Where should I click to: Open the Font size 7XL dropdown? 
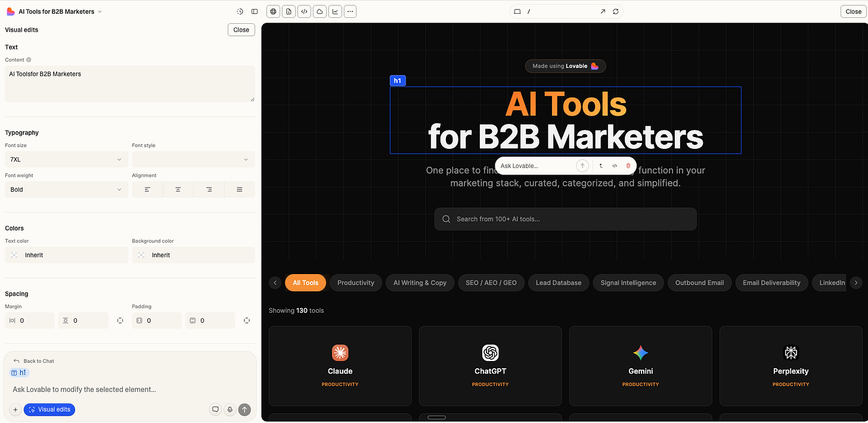(66, 160)
